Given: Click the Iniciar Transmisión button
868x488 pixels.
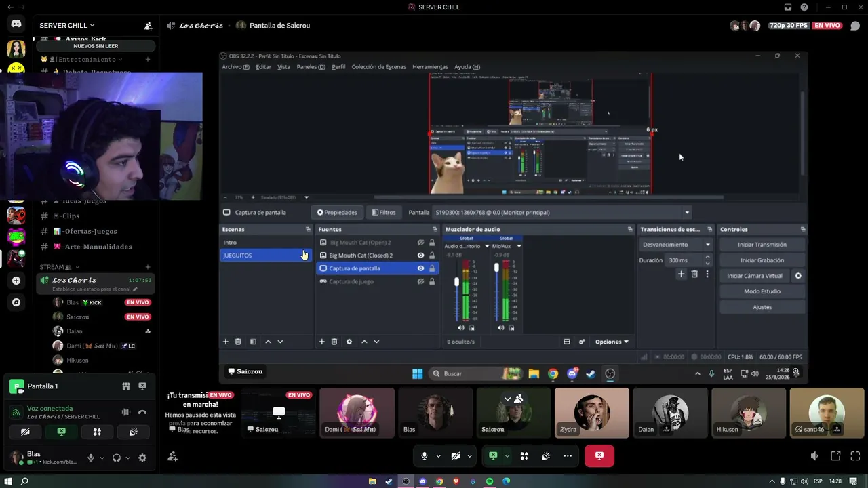Looking at the screenshot, I should coord(763,245).
